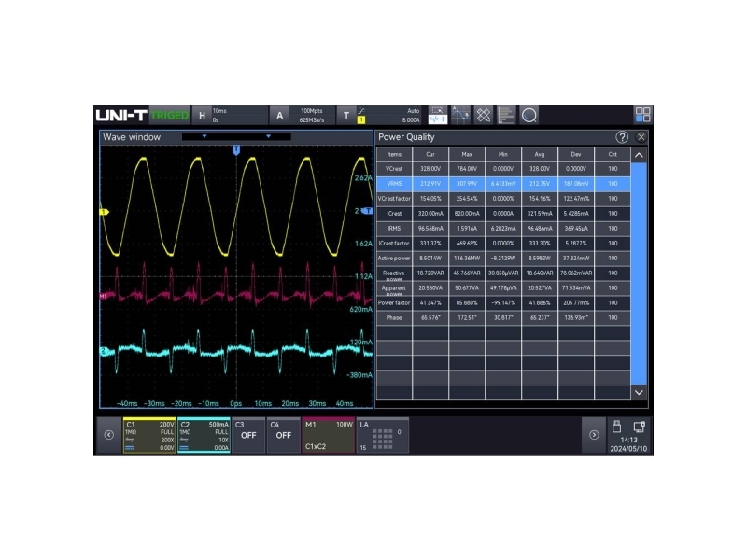Open the power analysis waveform icon
The image size is (747, 560).
point(438,116)
